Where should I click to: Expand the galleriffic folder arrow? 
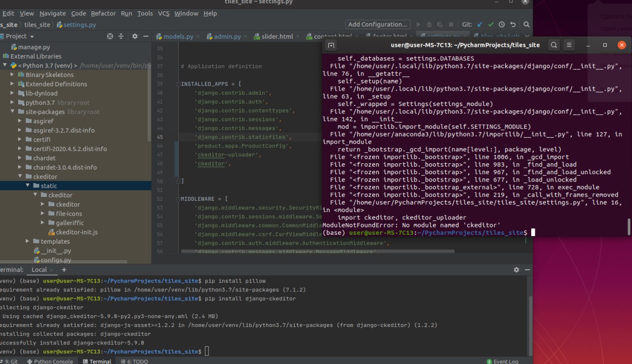click(x=43, y=223)
